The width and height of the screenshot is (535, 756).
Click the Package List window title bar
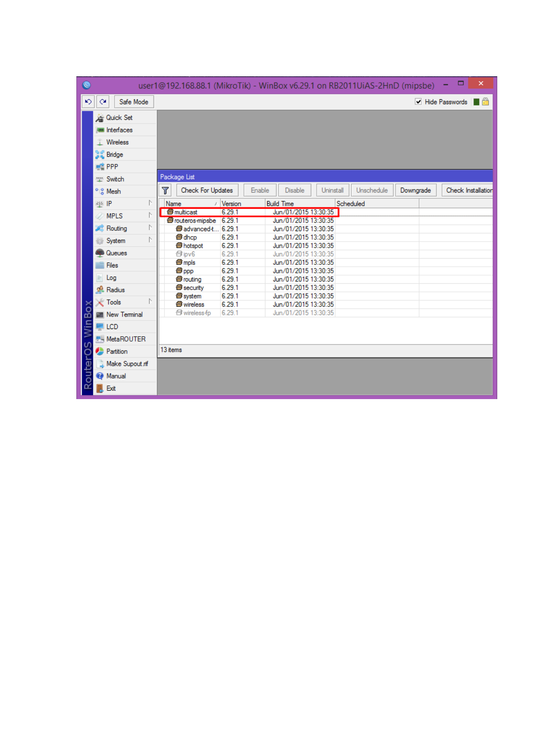click(325, 177)
